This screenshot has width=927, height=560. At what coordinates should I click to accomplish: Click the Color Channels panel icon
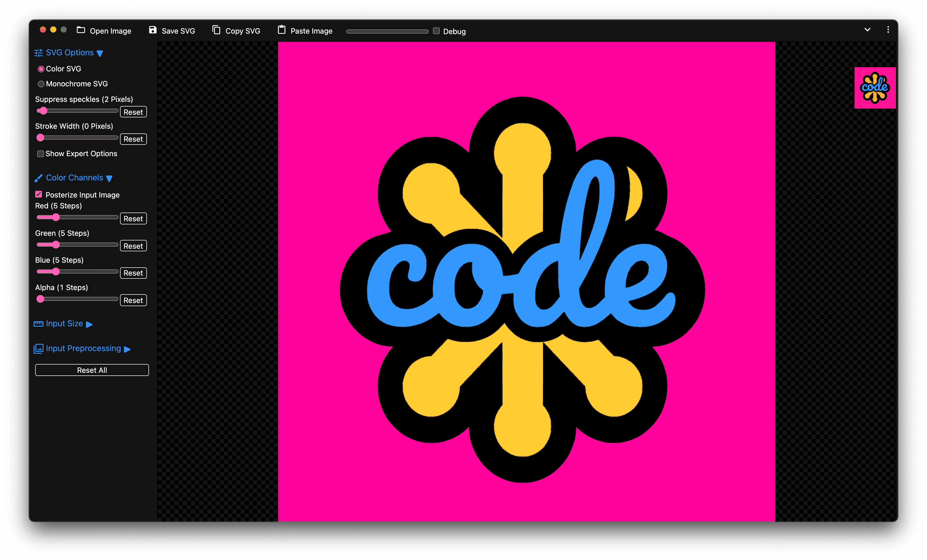[38, 177]
